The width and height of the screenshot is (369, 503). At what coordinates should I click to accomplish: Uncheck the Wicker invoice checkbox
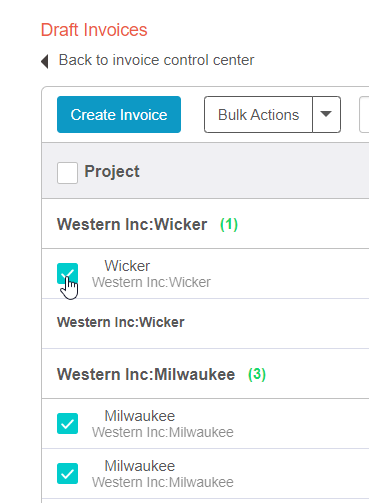(x=67, y=274)
